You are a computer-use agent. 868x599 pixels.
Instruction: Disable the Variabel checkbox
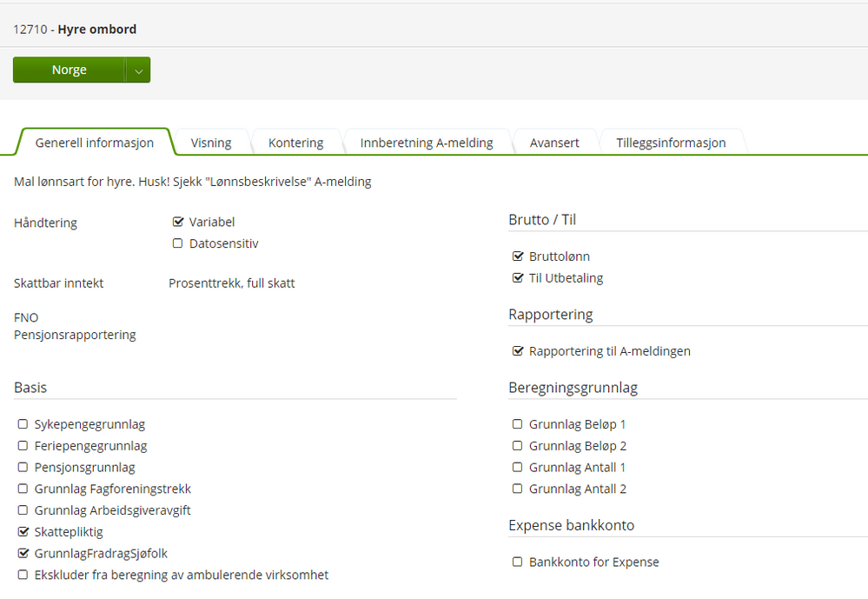pos(178,222)
